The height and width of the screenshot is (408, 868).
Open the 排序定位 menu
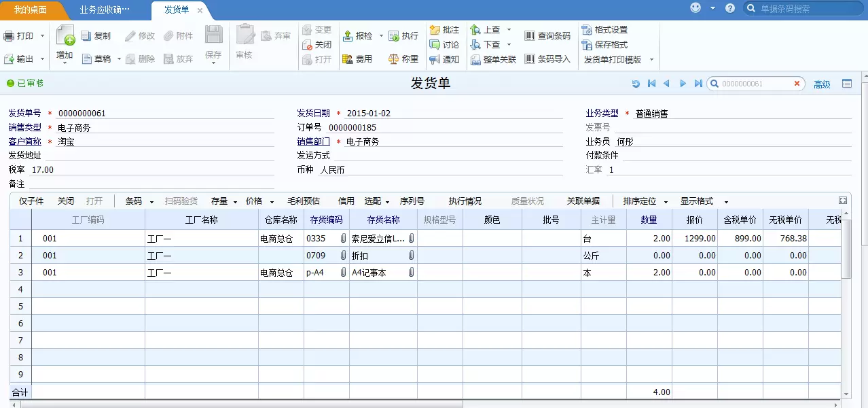(x=645, y=201)
